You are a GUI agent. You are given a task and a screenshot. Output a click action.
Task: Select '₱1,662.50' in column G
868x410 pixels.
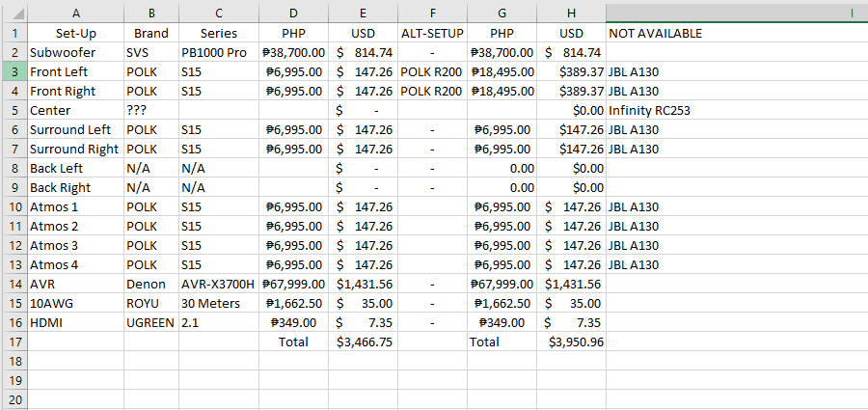502,304
